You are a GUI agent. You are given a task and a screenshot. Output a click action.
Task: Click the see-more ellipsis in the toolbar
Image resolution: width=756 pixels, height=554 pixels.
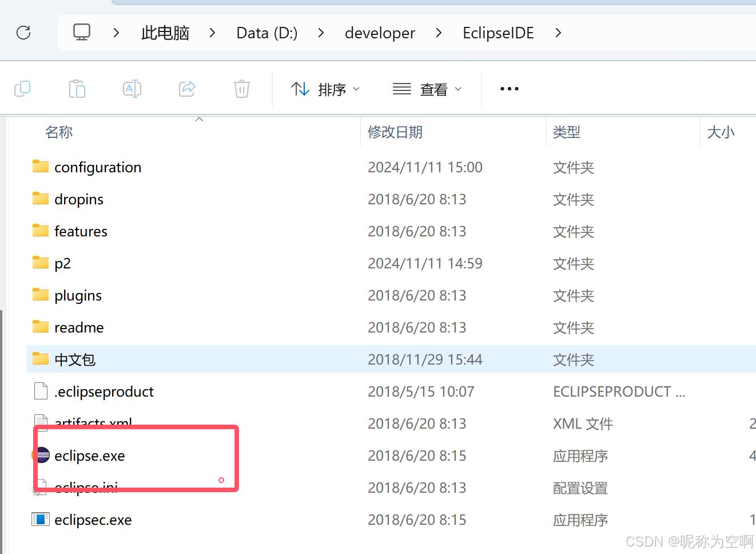tap(508, 89)
